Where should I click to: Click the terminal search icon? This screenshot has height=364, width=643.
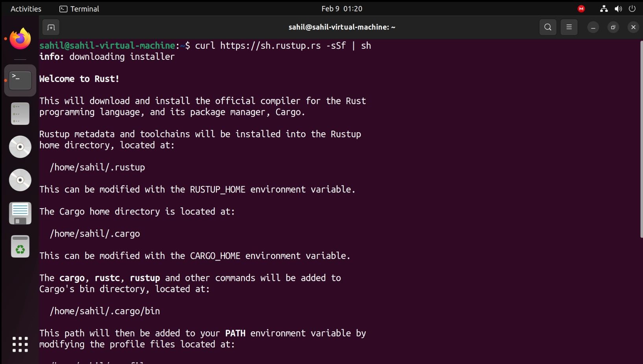click(548, 27)
